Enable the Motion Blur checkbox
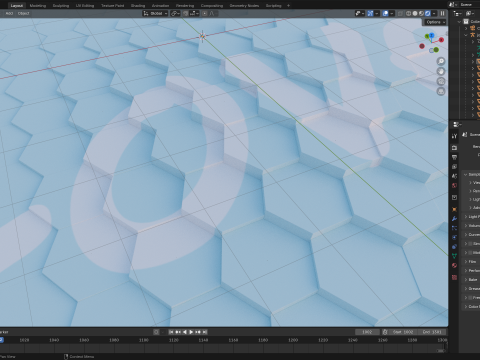This screenshot has height=360, width=480. coord(470,253)
